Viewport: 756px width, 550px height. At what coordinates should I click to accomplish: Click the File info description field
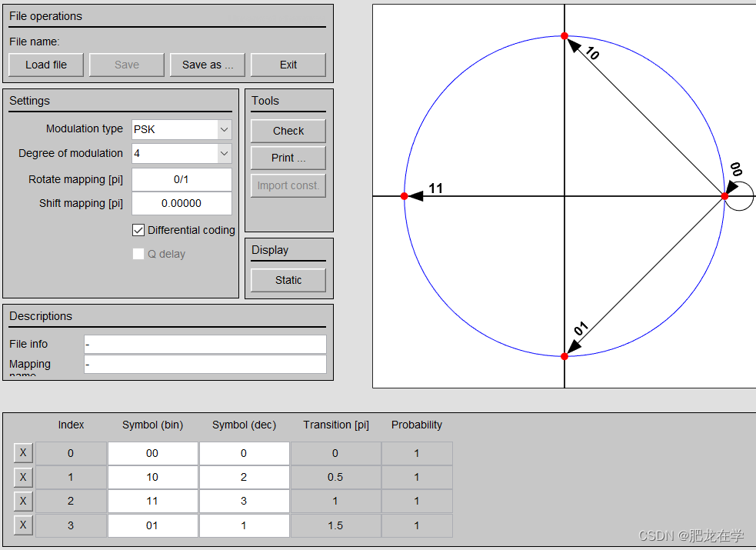[205, 344]
